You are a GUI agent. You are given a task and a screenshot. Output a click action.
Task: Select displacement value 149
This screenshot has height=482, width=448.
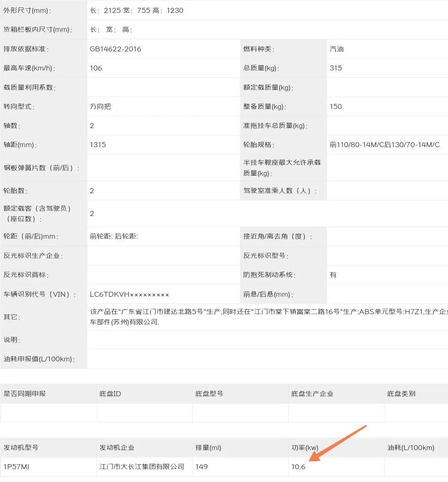(x=202, y=467)
